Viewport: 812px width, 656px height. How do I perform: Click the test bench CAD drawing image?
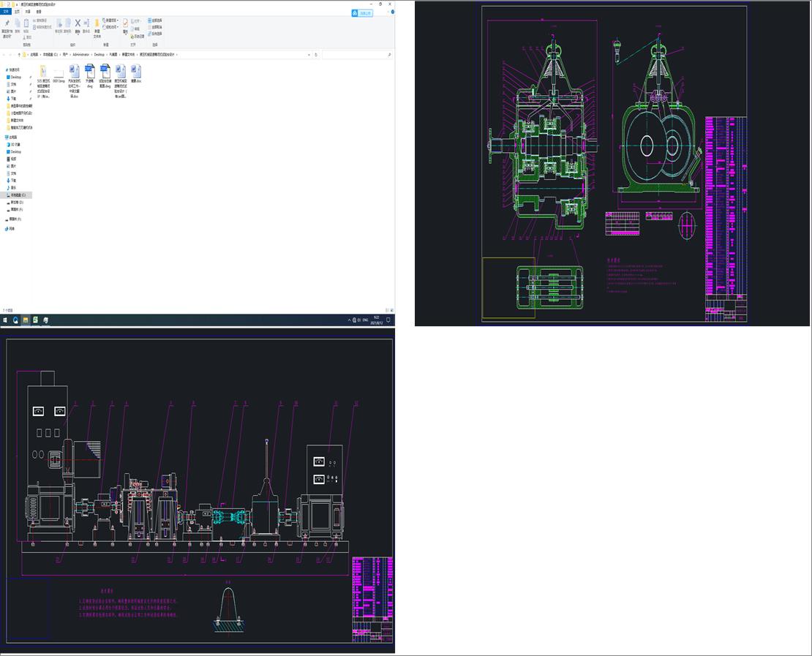point(198,490)
